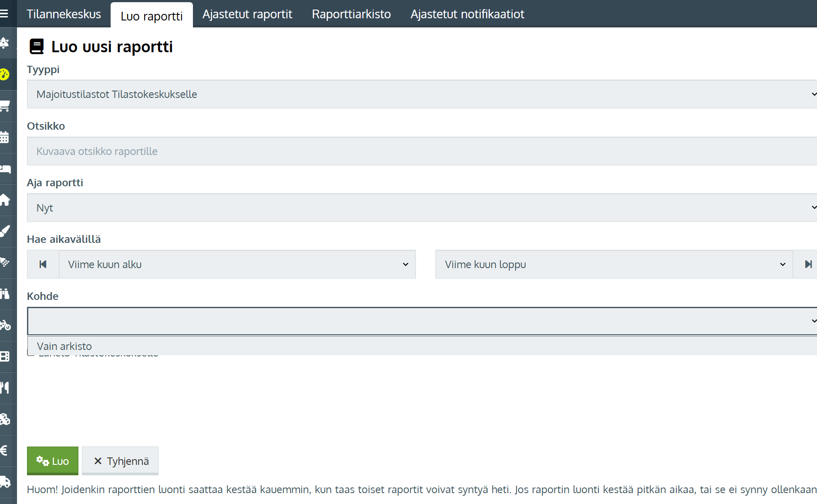The height and width of the screenshot is (504, 817).
Task: Open the yellow dashboard gauge icon
Action: [x=4, y=74]
